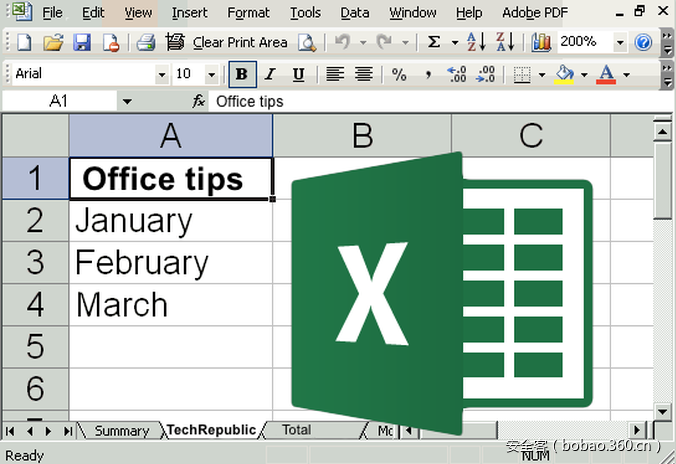Select cell containing February

170,263
